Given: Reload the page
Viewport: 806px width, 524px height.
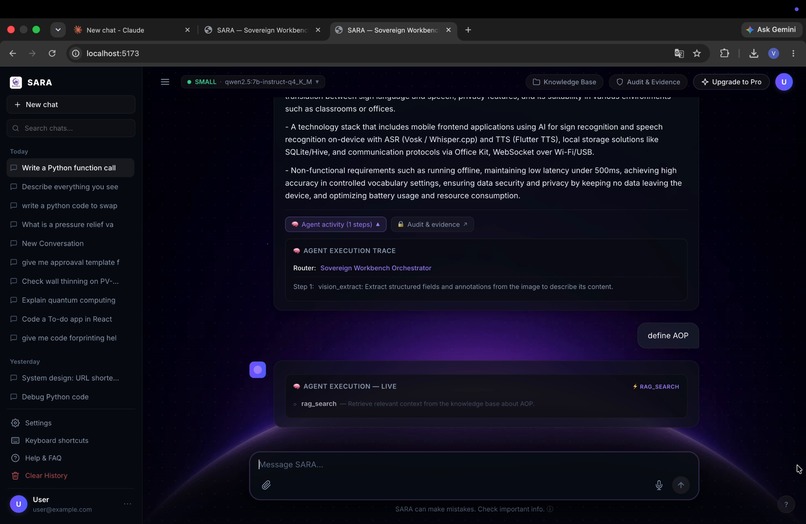Looking at the screenshot, I should pos(52,53).
